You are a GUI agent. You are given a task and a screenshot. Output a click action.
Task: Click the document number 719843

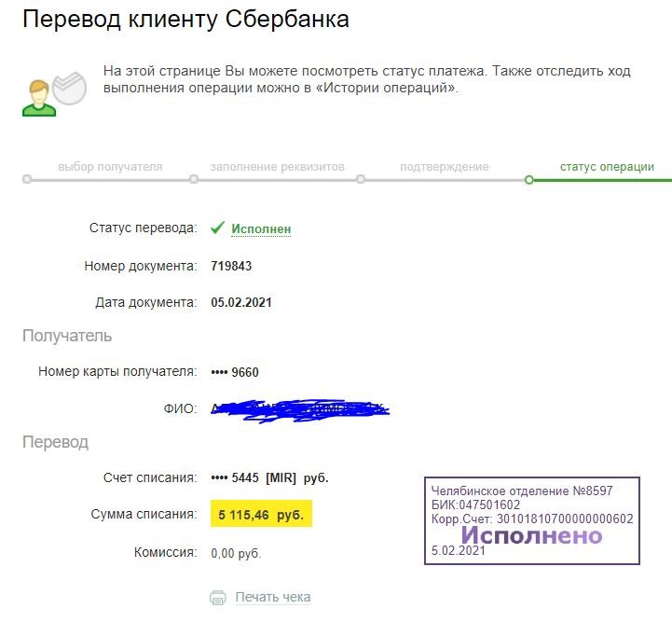(231, 266)
